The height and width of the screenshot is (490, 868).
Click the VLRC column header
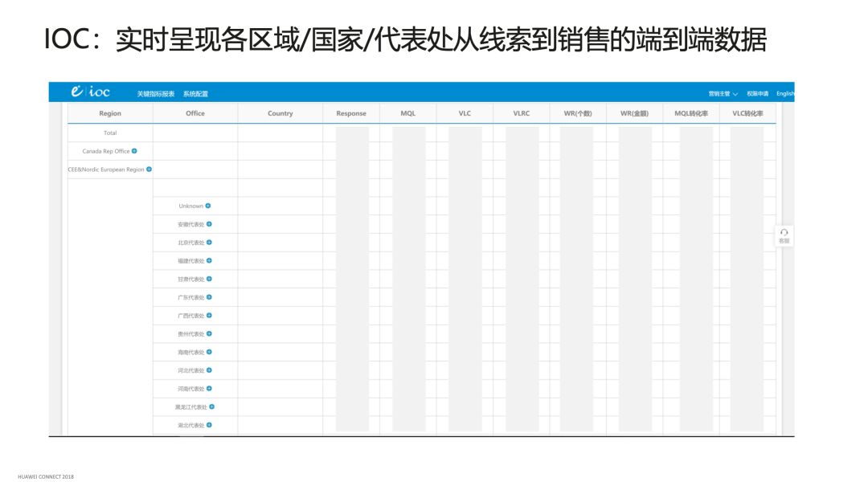click(521, 113)
